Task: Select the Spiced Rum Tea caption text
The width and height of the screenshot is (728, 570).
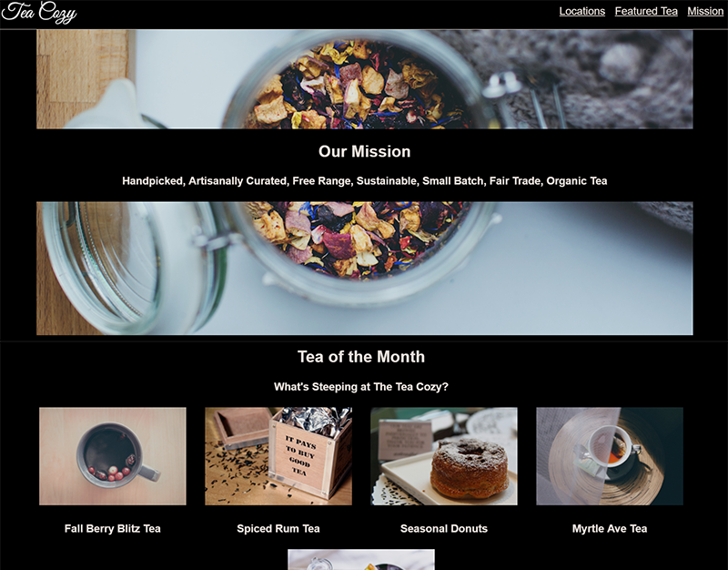Action: coord(278,529)
